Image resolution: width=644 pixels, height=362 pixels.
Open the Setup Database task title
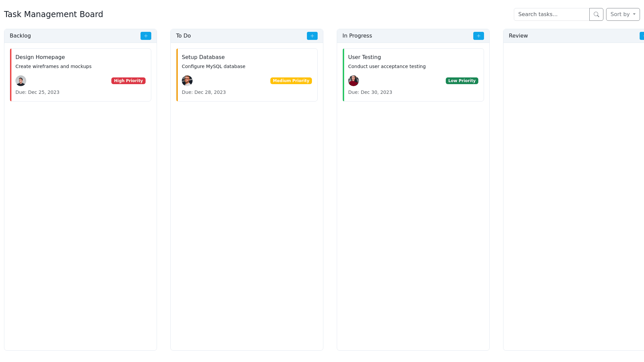click(203, 57)
